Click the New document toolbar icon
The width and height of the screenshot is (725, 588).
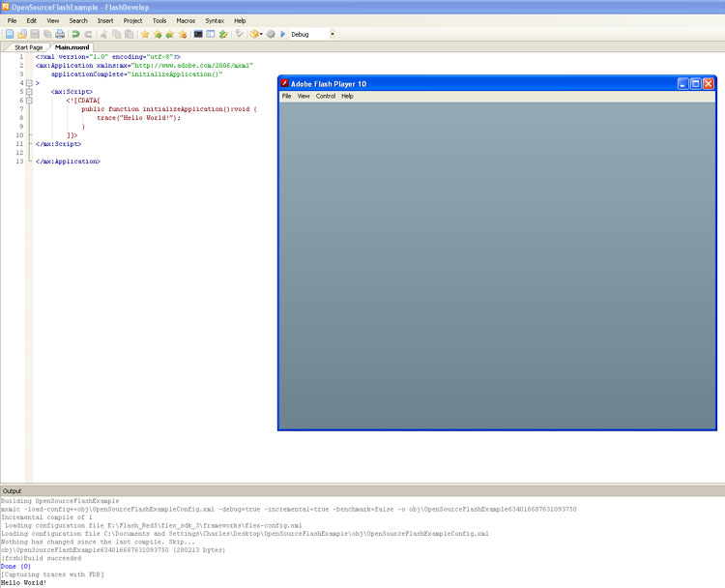pos(10,34)
